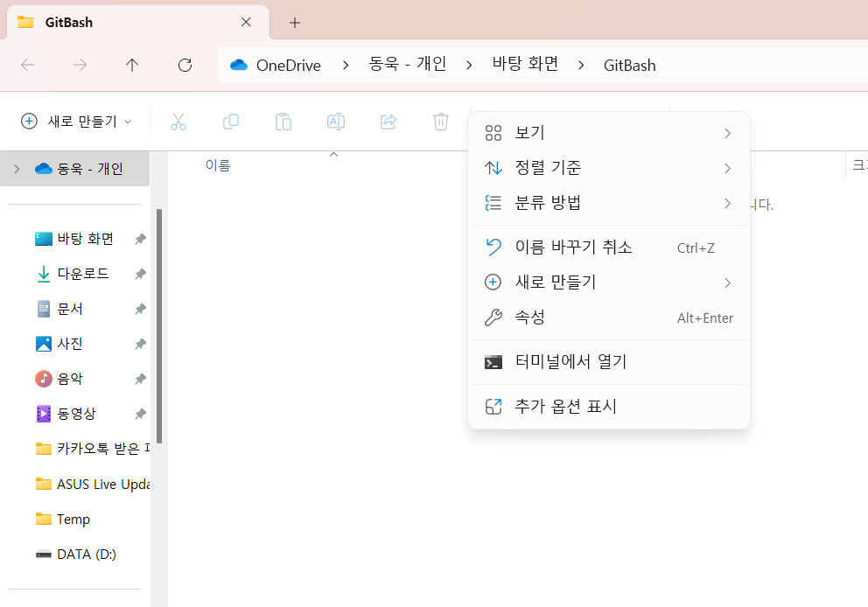
Task: Click the Paste clipboard icon in toolbar
Action: point(283,122)
